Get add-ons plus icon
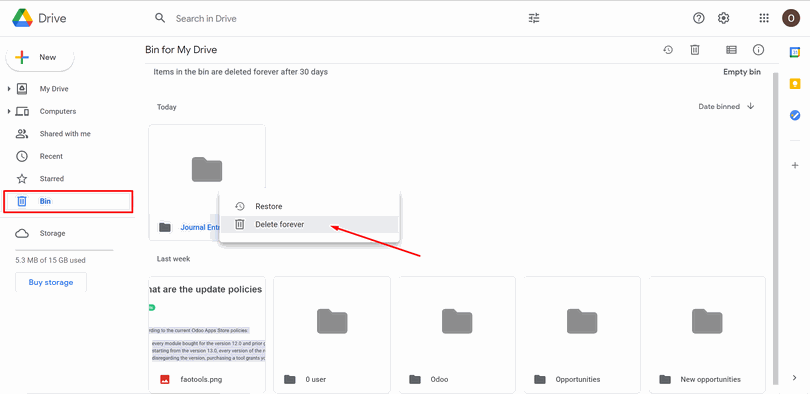The image size is (810, 394). (x=795, y=165)
